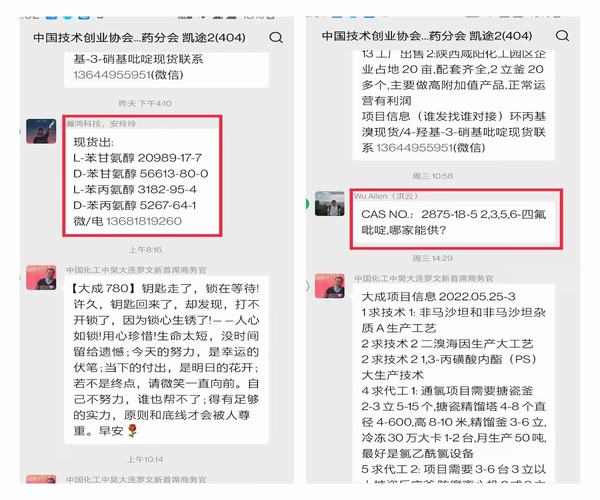Tap the 周三 14:29 timestamp in right chat
Viewport: 600px width, 500px height.
tap(433, 258)
